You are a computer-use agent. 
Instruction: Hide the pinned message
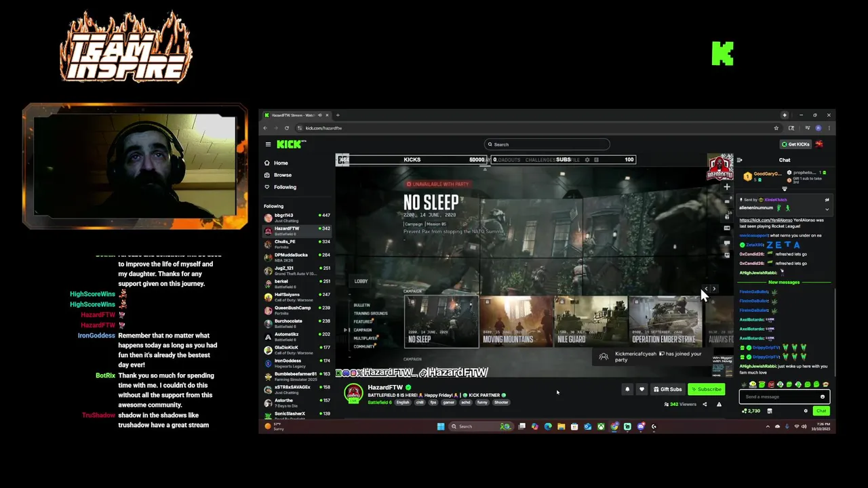tap(827, 200)
